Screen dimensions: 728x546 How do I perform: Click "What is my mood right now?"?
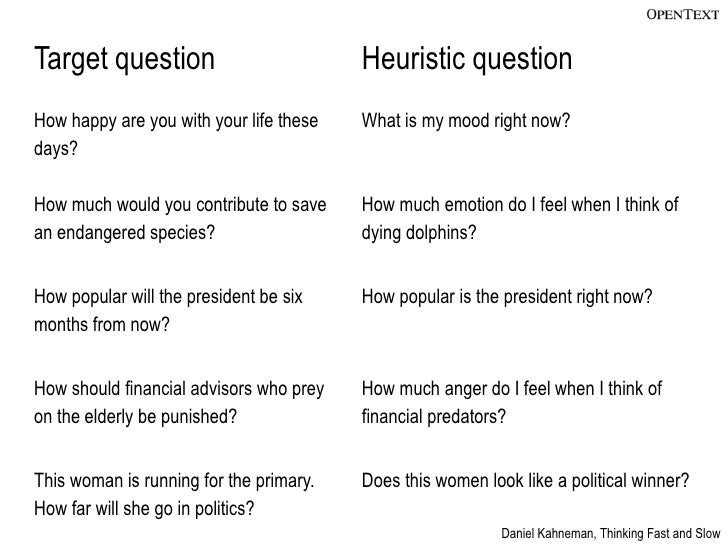coord(466,121)
